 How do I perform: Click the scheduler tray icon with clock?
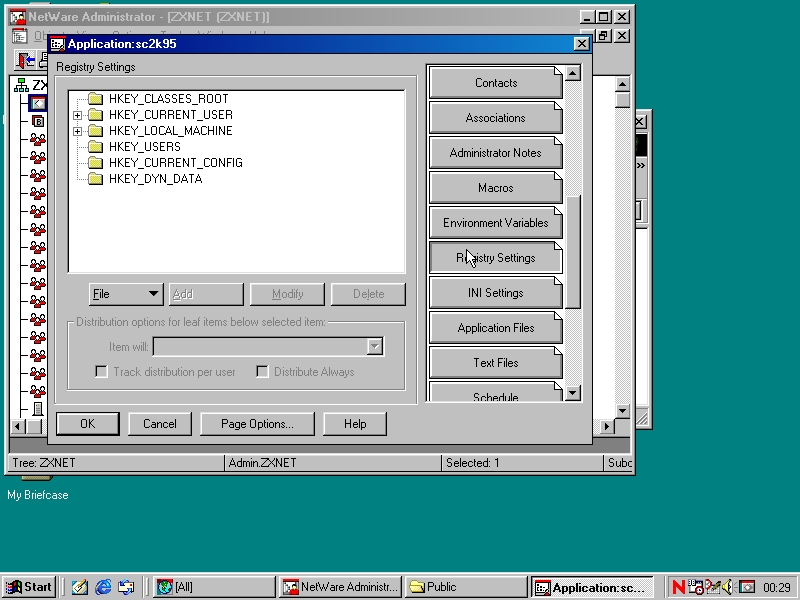point(695,587)
